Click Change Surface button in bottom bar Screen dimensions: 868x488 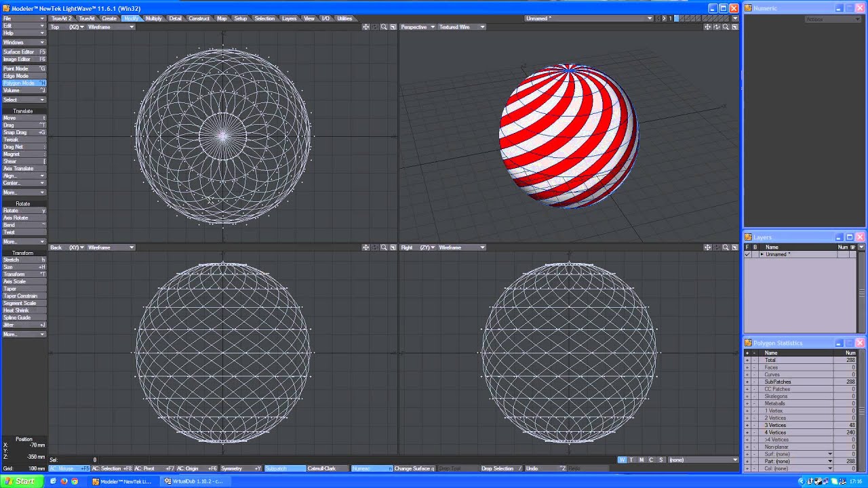(x=414, y=468)
